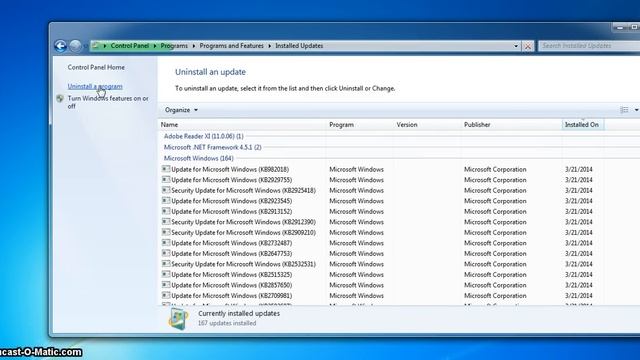Click the address bar stop/refresh button
This screenshot has width=640, height=360.
coord(528,46)
